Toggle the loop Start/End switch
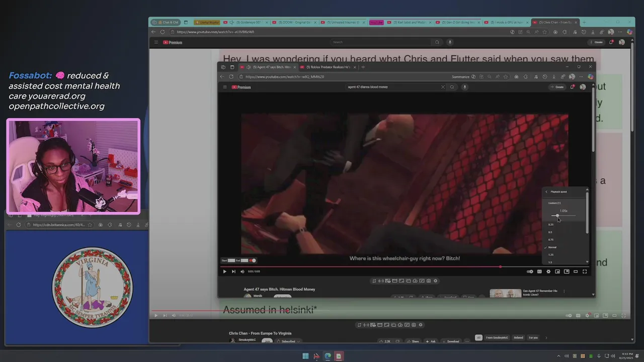This screenshot has width=644, height=362. pyautogui.click(x=253, y=260)
